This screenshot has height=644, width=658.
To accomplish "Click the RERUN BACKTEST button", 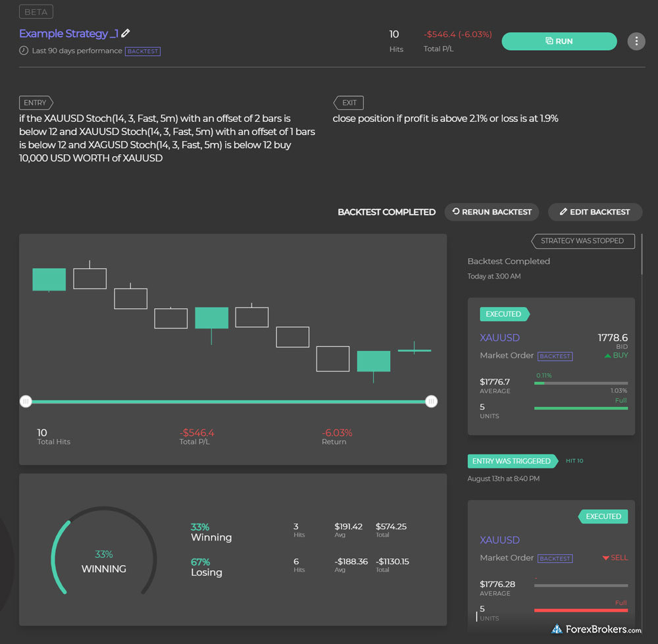I will tap(492, 212).
